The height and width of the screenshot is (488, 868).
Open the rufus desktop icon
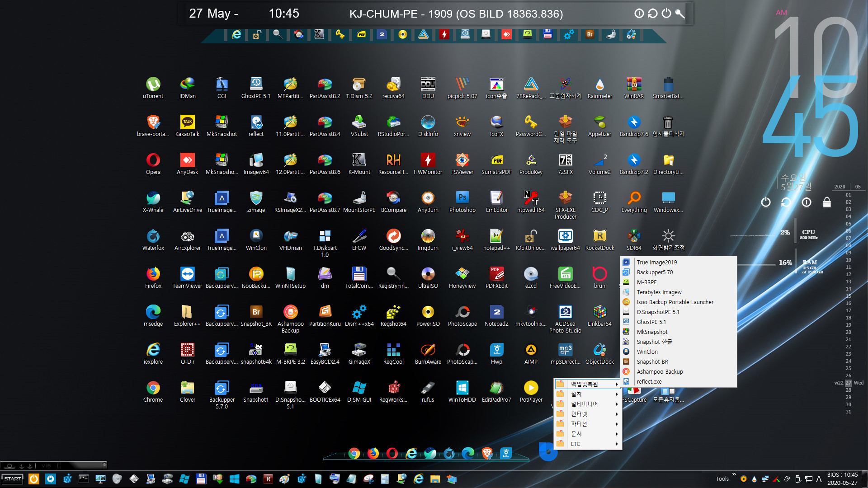pyautogui.click(x=428, y=391)
